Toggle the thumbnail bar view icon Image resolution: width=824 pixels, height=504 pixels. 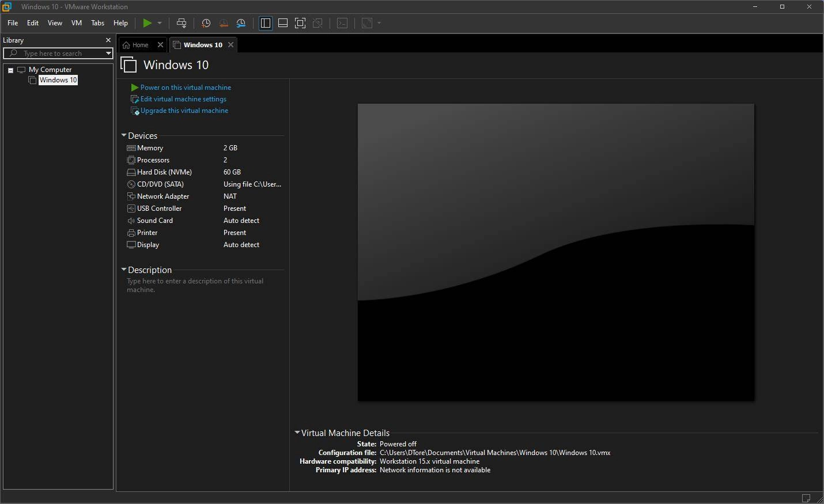click(x=283, y=23)
